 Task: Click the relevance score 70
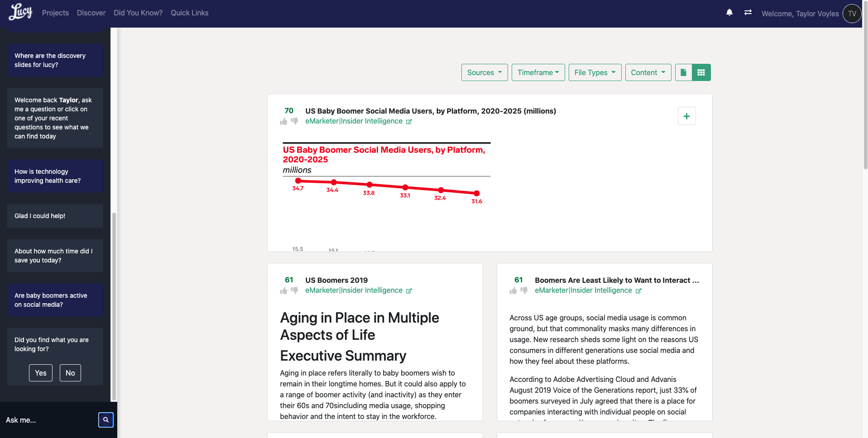(x=289, y=110)
